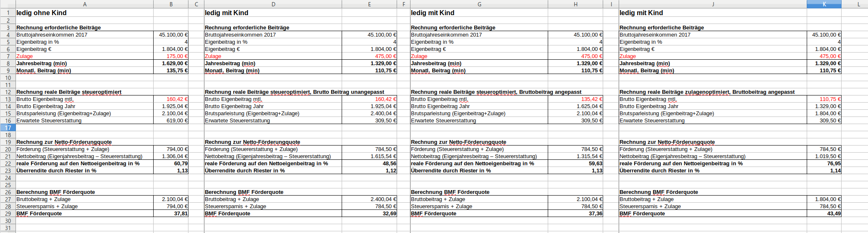The height and width of the screenshot is (233, 868).
Task: Select row header 31
Action: tap(8, 228)
